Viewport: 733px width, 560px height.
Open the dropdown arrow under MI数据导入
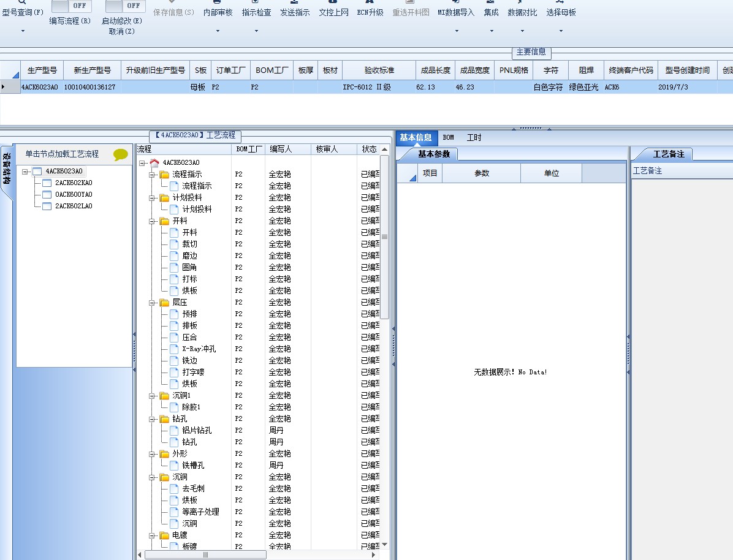pos(457,31)
